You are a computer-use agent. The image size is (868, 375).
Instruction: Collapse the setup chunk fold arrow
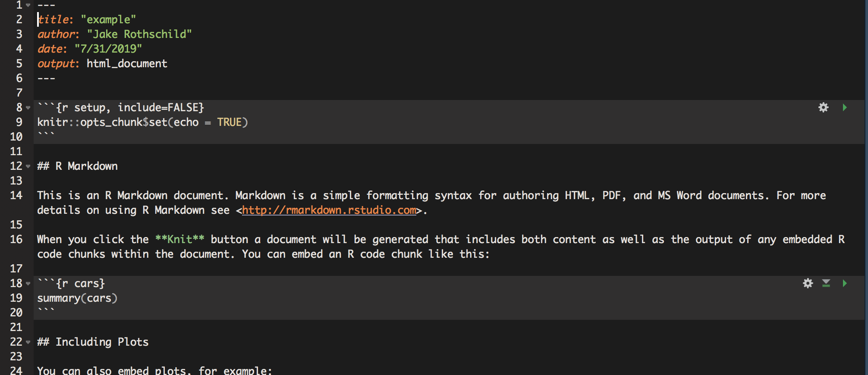pyautogui.click(x=28, y=108)
